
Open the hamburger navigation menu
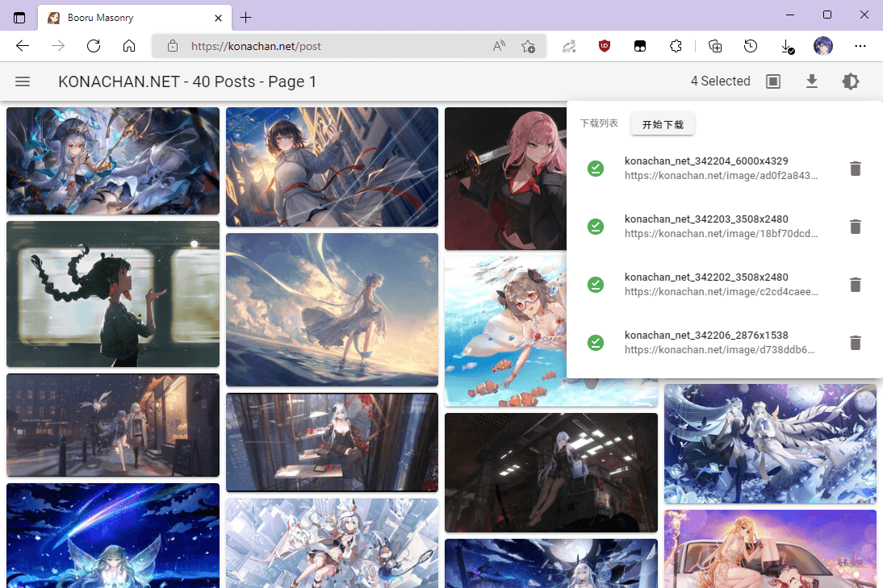point(23,81)
